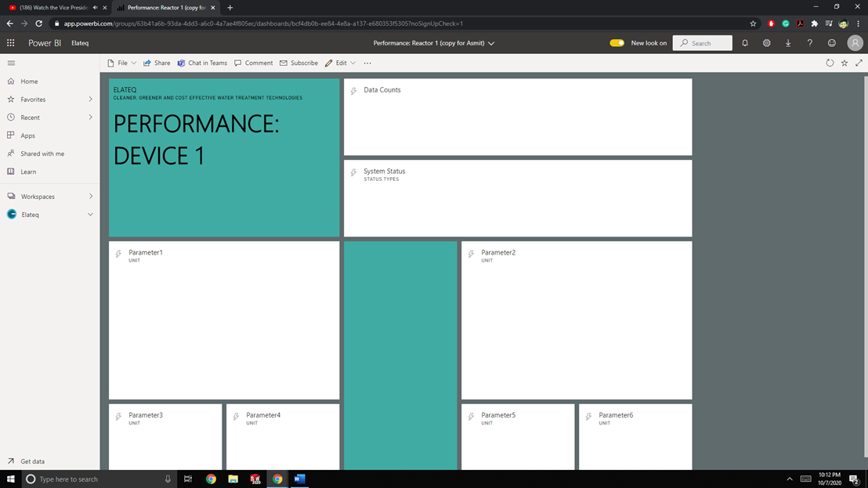868x488 pixels.
Task: Expand the Workspaces flyout chevron
Action: [90, 197]
